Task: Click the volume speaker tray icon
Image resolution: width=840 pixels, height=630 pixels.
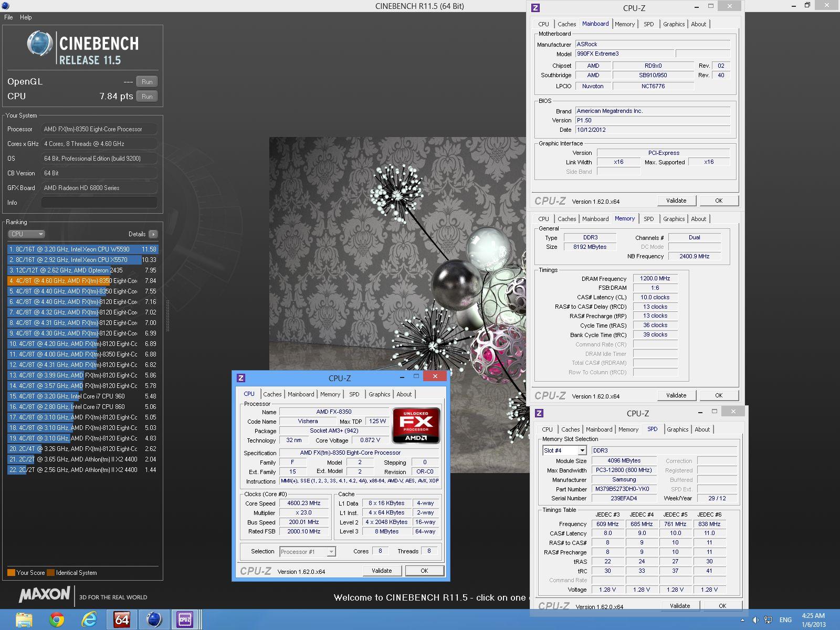Action: click(755, 620)
